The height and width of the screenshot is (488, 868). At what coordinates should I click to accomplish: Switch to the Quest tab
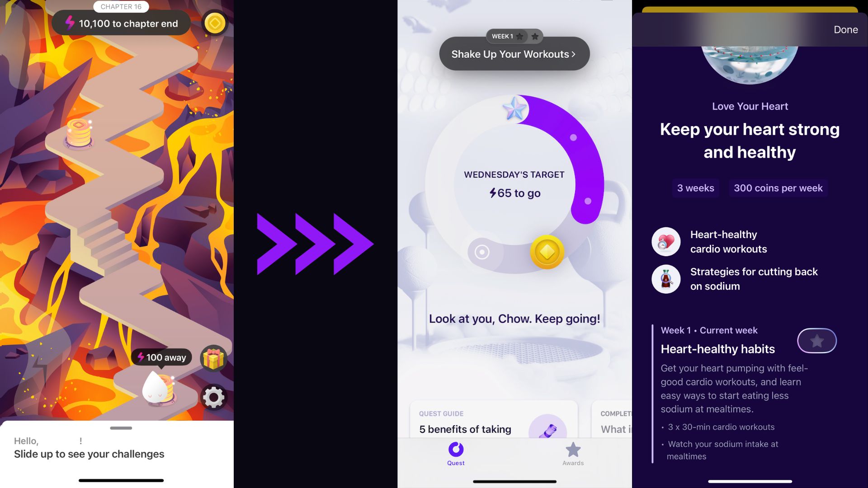click(455, 454)
